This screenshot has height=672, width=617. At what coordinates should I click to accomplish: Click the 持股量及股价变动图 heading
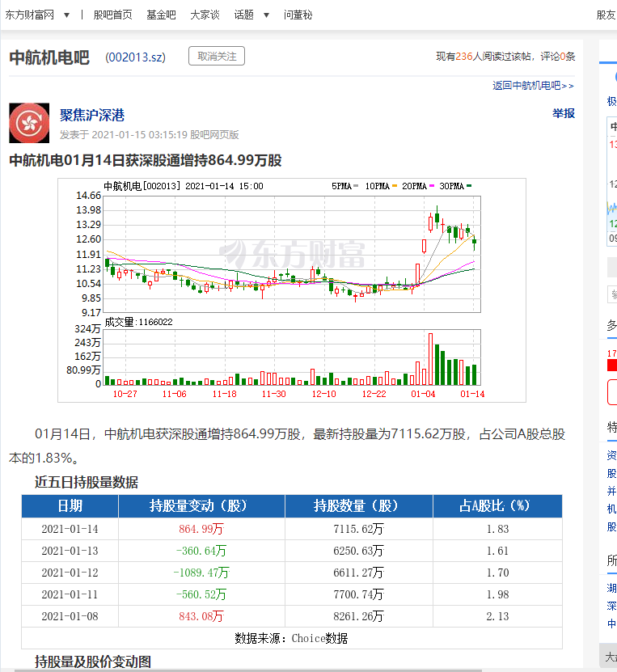click(93, 661)
